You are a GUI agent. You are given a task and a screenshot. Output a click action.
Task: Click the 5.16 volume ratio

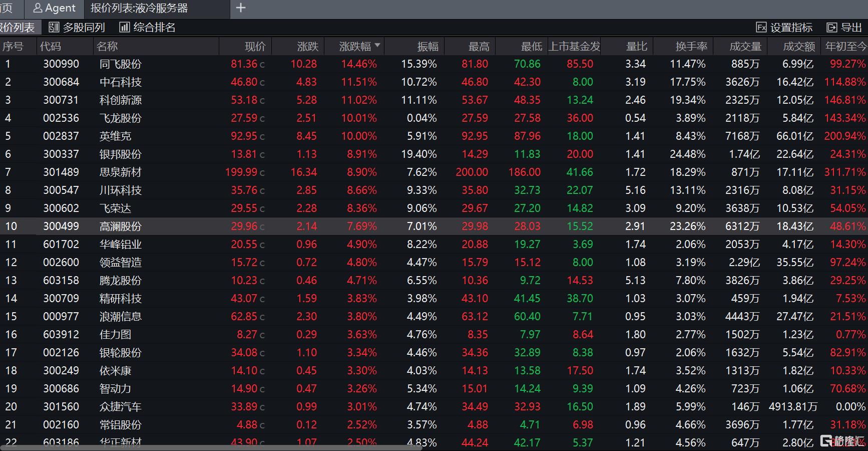click(x=635, y=190)
